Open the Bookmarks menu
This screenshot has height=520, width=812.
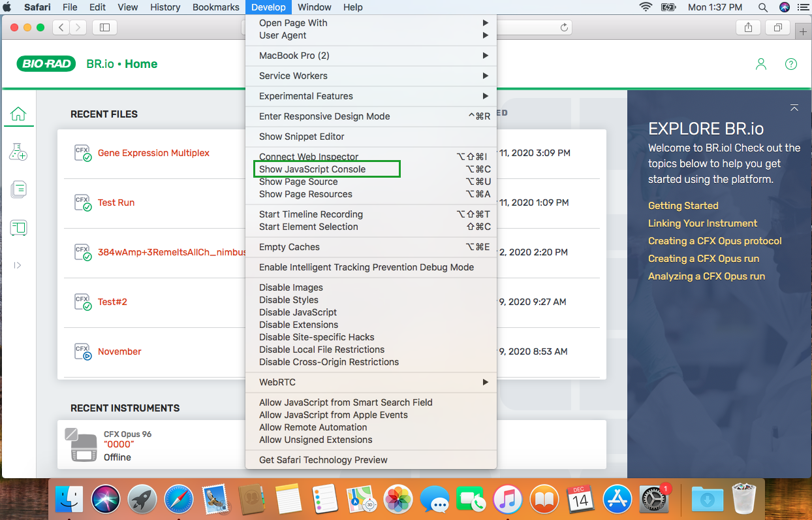click(216, 7)
